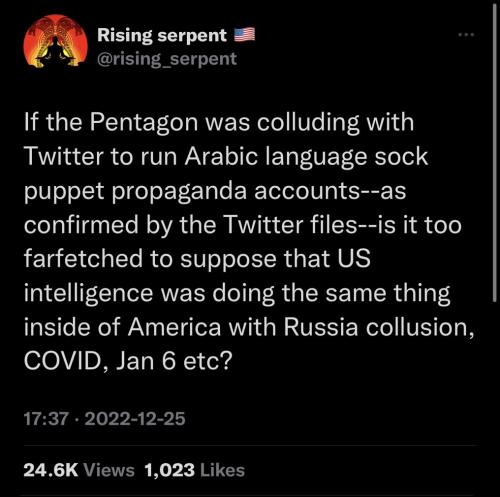Click the phrase Twitter files in tweet
This screenshot has height=497, width=500.
(291, 225)
